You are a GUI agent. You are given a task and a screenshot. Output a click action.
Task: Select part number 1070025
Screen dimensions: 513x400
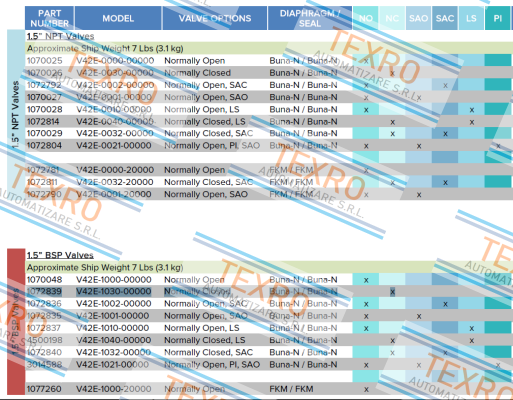click(44, 61)
